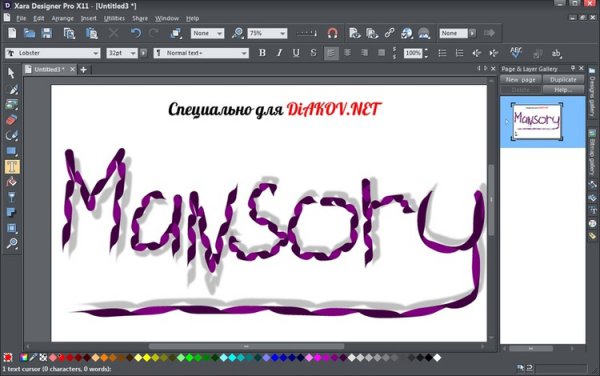Click the website preview globe icon
The height and width of the screenshot is (376, 600).
tap(407, 33)
